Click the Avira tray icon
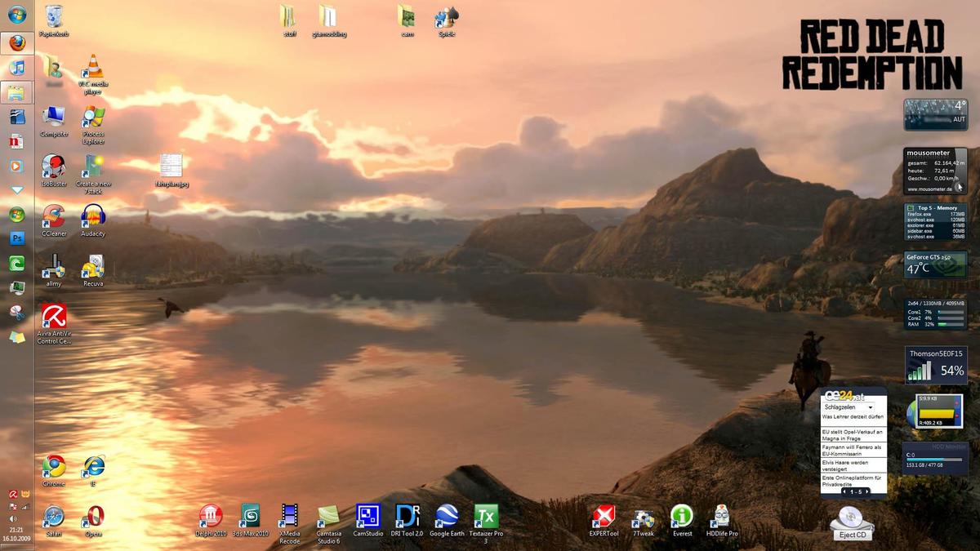Screen dimensions: 980x551 pos(12,494)
